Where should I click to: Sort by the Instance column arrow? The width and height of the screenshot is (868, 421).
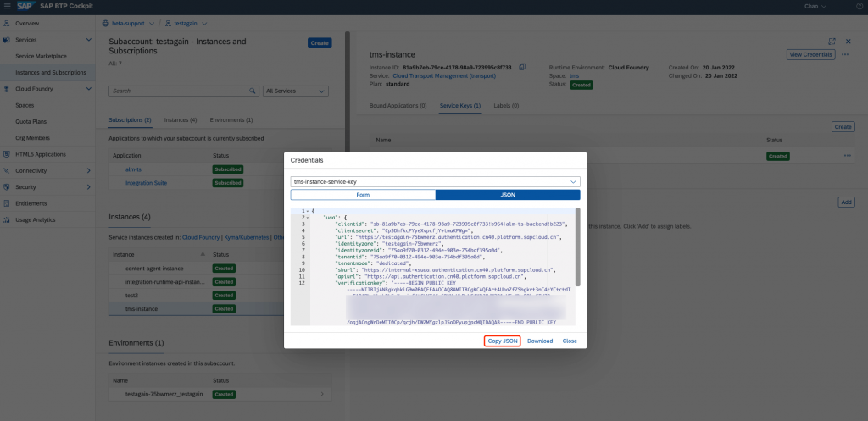pos(203,254)
